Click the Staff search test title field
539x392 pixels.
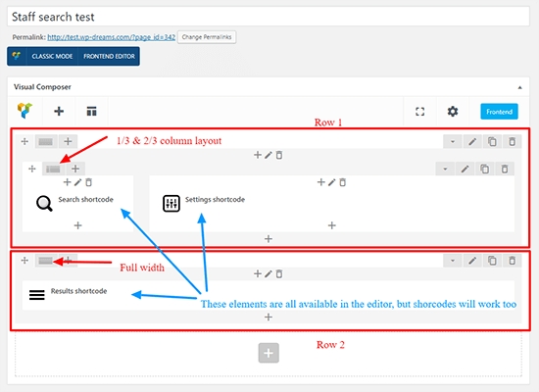tap(269, 17)
